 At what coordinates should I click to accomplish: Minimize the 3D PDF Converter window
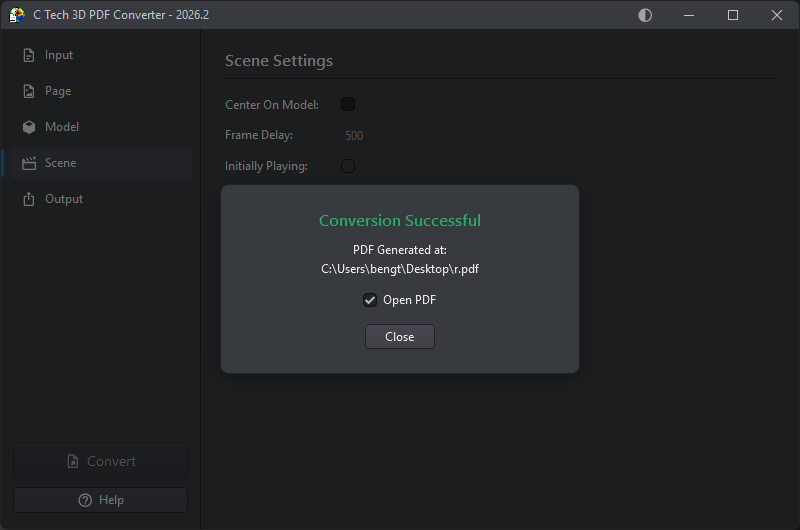point(689,15)
